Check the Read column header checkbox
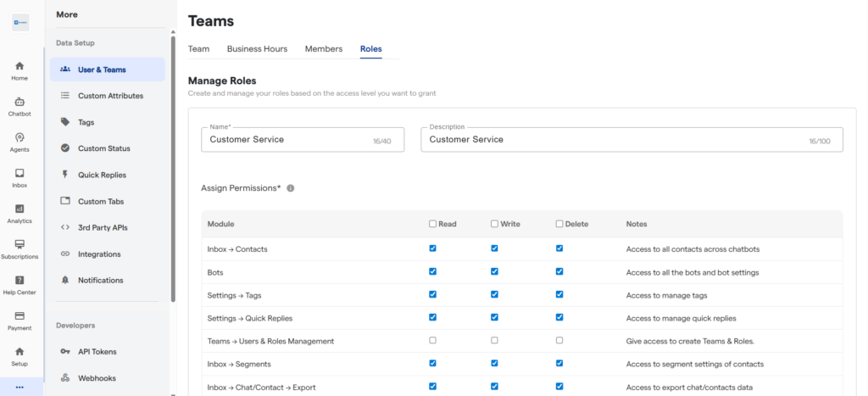 point(433,224)
